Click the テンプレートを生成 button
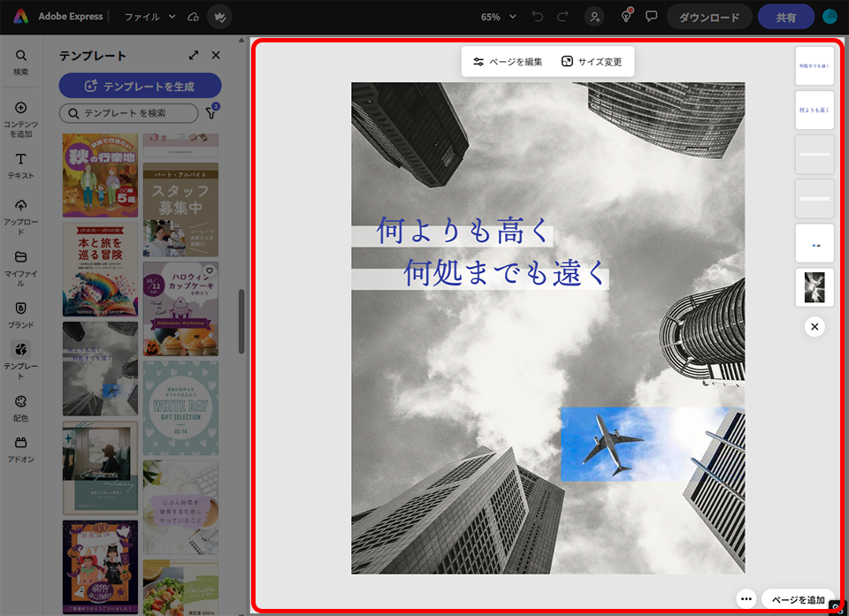Viewport: 849px width, 616px height. click(x=140, y=86)
